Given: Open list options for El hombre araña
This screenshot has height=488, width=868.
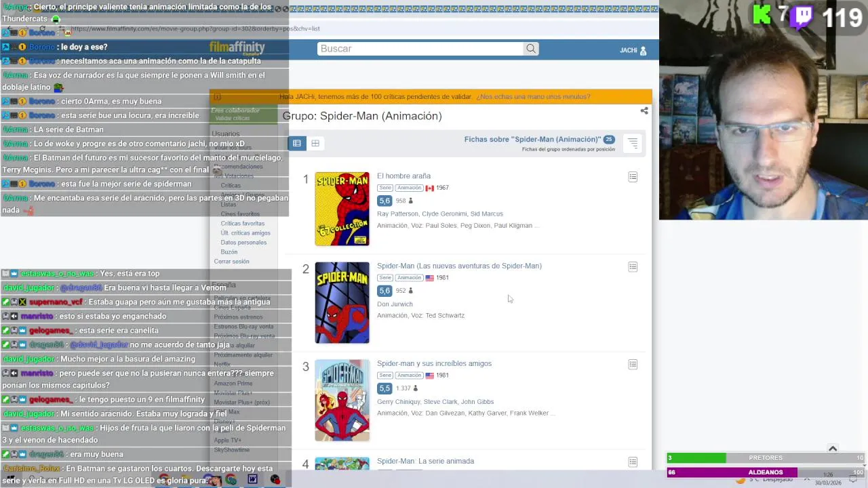Looking at the screenshot, I should pos(633,177).
